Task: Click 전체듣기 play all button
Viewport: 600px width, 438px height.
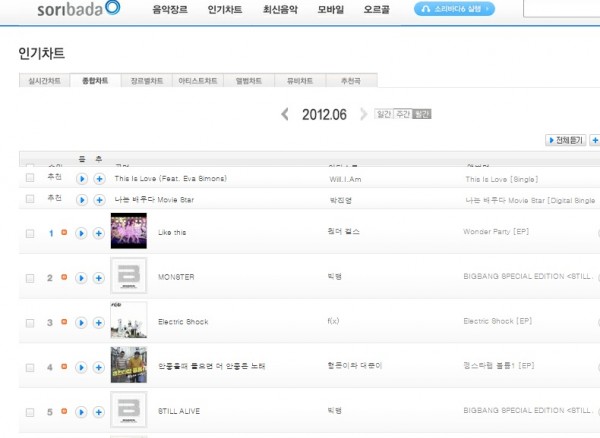Action: 566,140
